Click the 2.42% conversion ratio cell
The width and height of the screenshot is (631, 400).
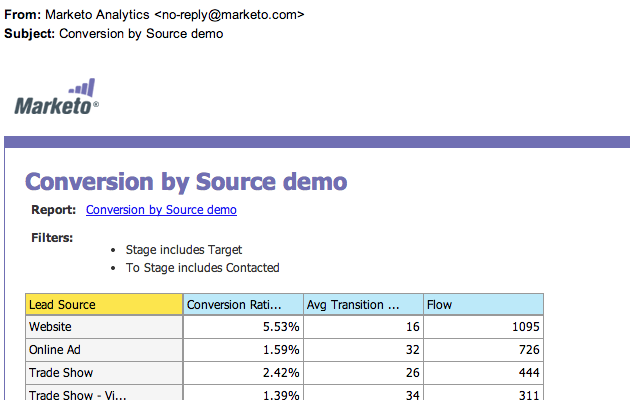click(x=243, y=373)
